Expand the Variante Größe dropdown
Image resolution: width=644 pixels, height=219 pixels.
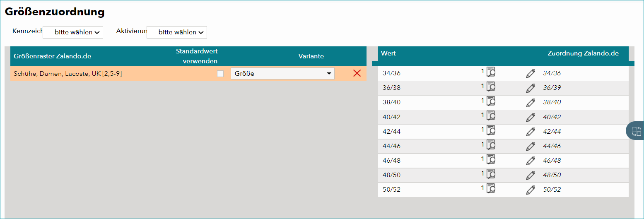pos(282,74)
